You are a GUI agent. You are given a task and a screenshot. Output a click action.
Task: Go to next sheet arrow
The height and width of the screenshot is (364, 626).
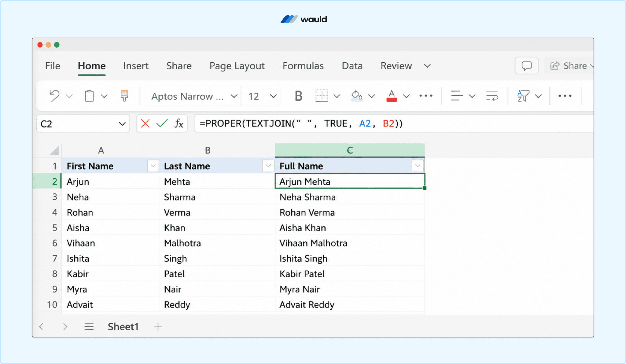[x=65, y=327]
